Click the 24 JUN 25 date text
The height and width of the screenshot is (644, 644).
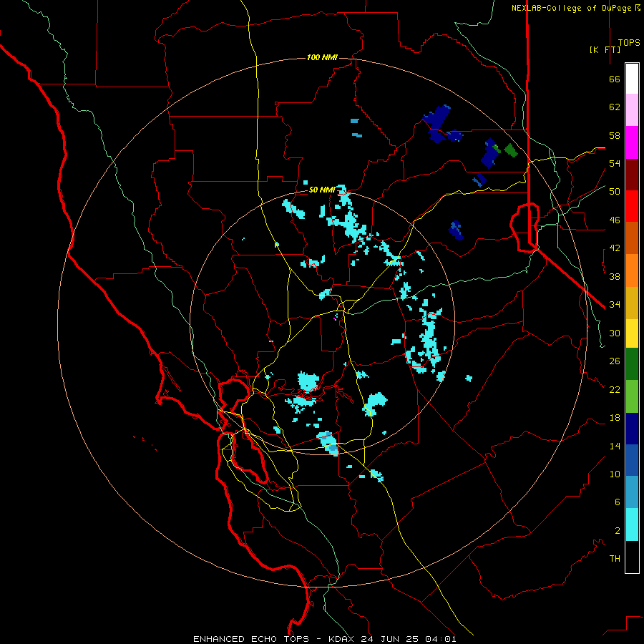tap(390, 639)
